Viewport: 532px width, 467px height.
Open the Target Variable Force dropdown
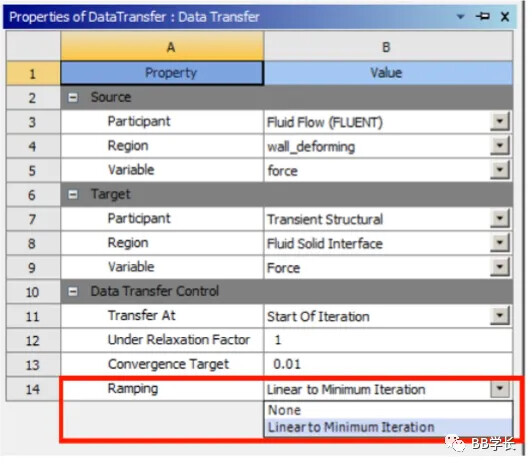(500, 267)
